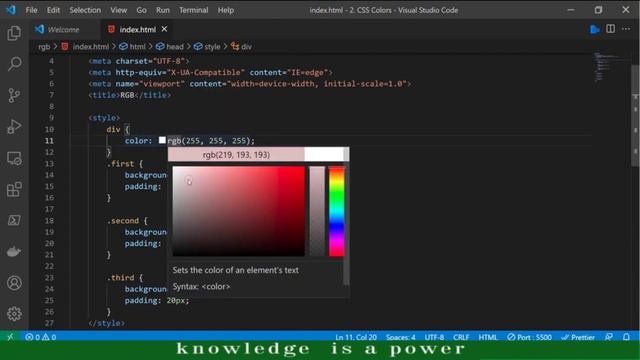The image size is (640, 360).
Task: Open the Explorer view in activity bar
Action: click(x=14, y=33)
